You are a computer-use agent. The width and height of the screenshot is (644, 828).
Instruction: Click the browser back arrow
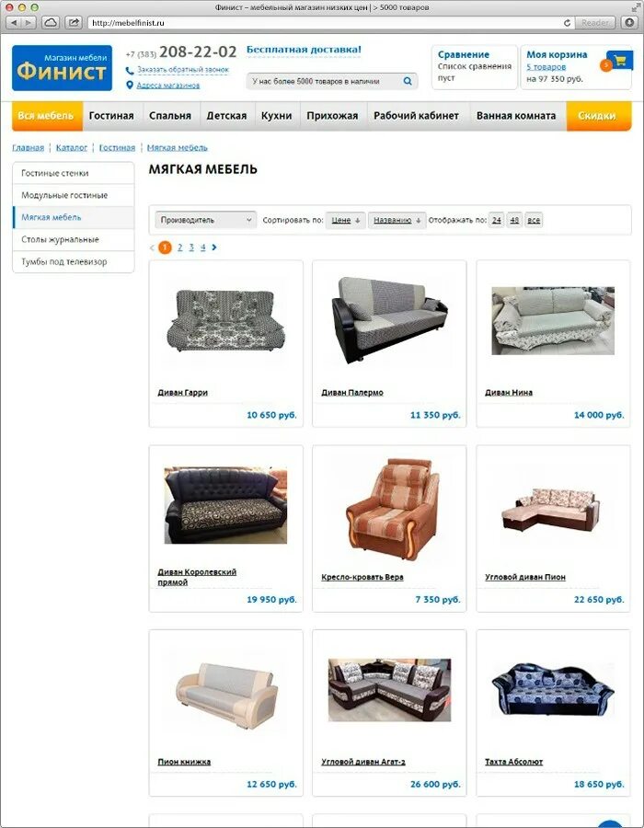tap(14, 23)
